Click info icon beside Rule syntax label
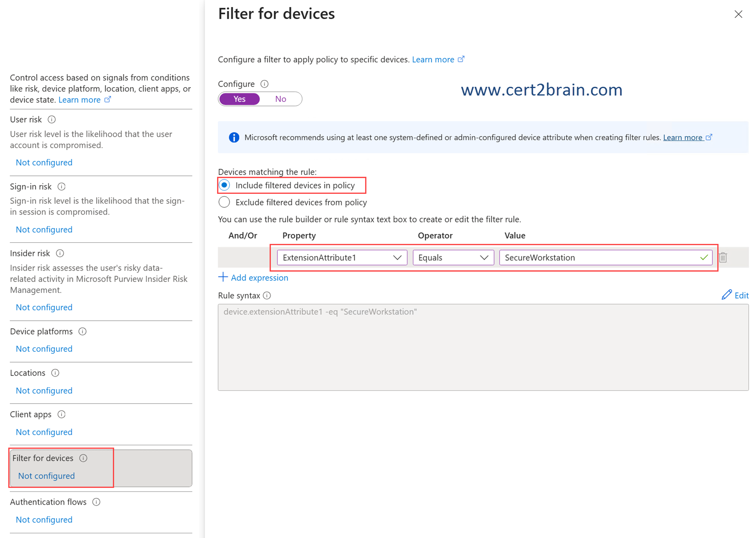The height and width of the screenshot is (538, 756). click(267, 296)
